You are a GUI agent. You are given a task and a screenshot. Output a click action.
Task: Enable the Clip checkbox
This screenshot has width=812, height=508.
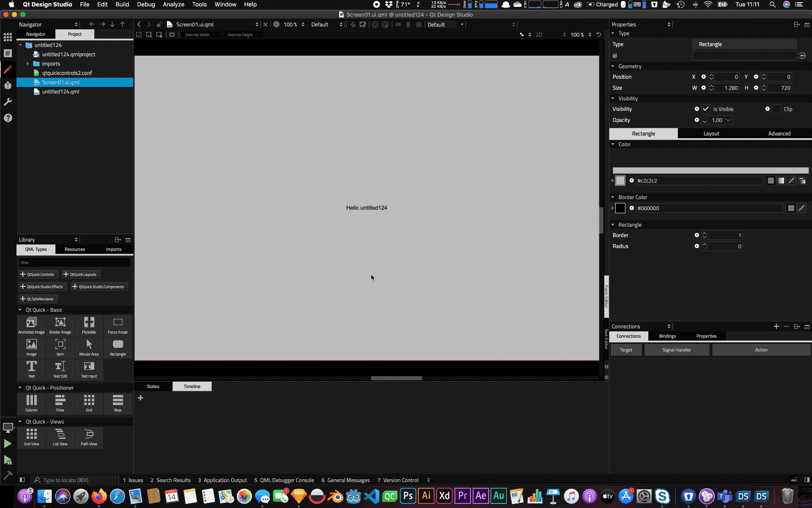(776, 109)
